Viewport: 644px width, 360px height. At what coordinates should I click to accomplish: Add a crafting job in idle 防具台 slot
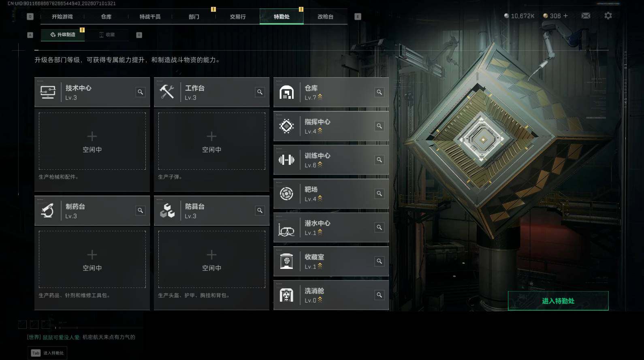click(x=211, y=259)
